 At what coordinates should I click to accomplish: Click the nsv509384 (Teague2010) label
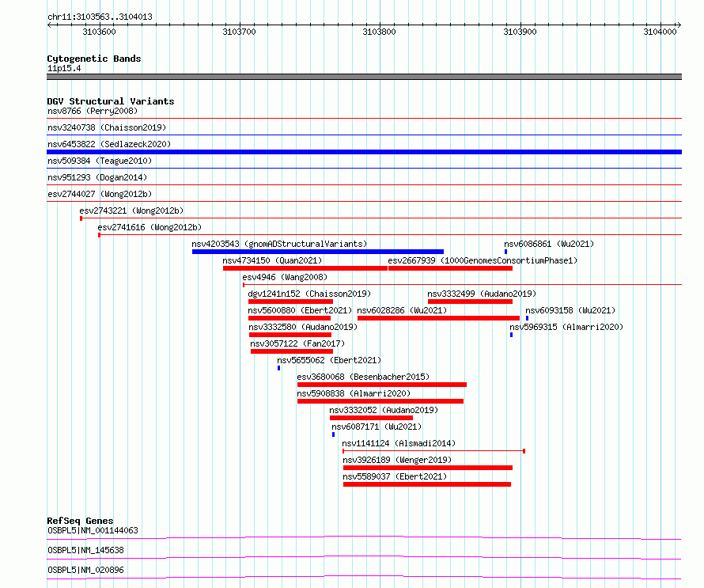[100, 161]
